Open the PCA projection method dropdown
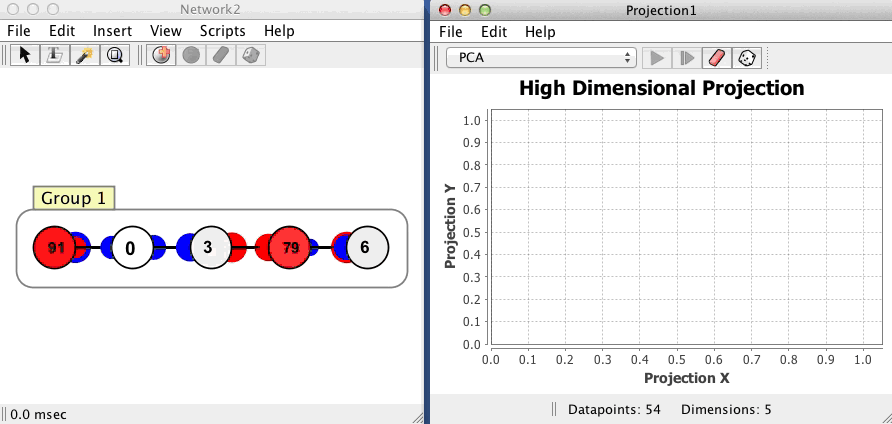This screenshot has height=424, width=892. pos(541,58)
